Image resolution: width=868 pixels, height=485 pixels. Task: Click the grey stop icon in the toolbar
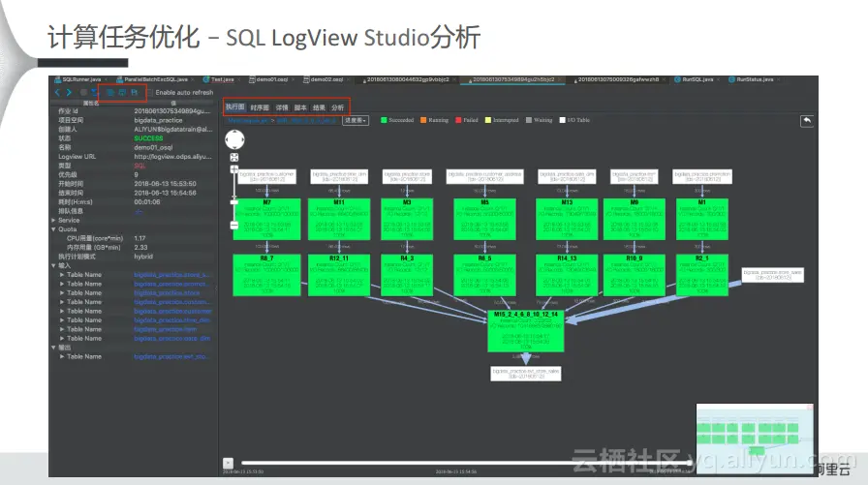83,92
